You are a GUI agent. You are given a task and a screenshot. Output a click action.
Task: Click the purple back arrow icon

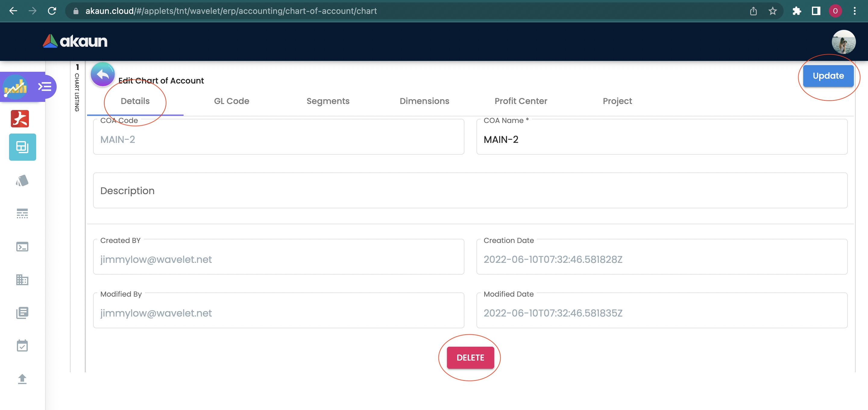pyautogui.click(x=103, y=74)
